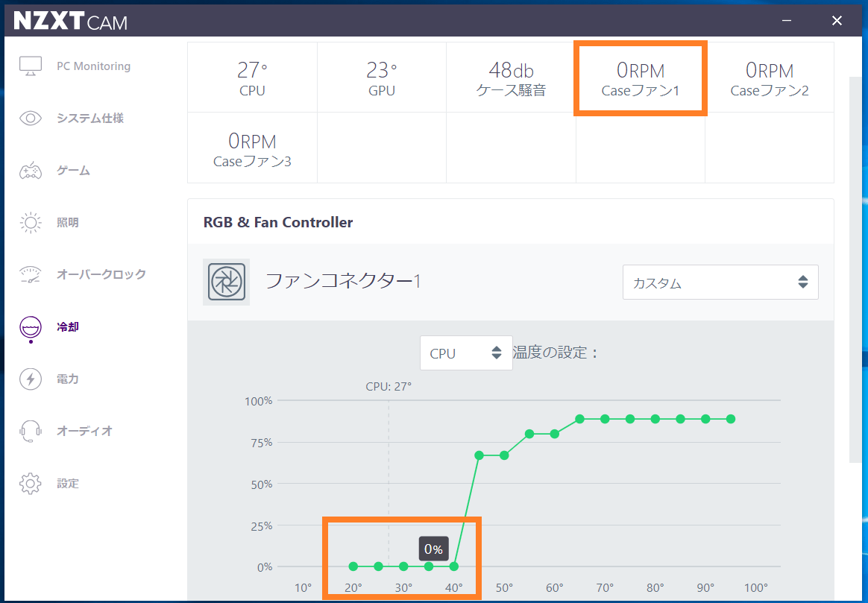Select the 冷却 menu item

pos(68,327)
